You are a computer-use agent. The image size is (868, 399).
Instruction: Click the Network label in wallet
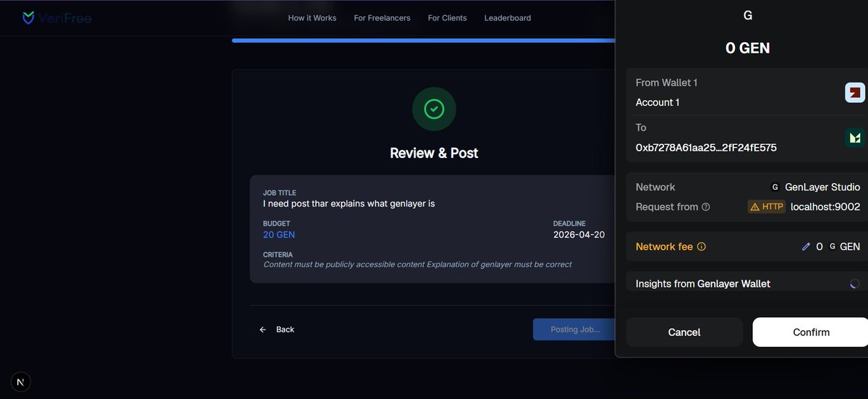(655, 188)
